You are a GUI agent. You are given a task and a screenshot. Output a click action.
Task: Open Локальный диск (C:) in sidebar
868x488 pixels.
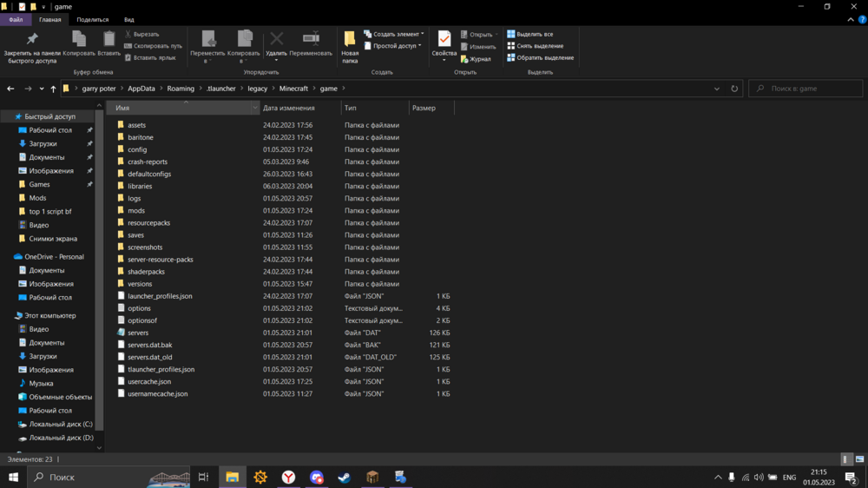[x=61, y=424]
